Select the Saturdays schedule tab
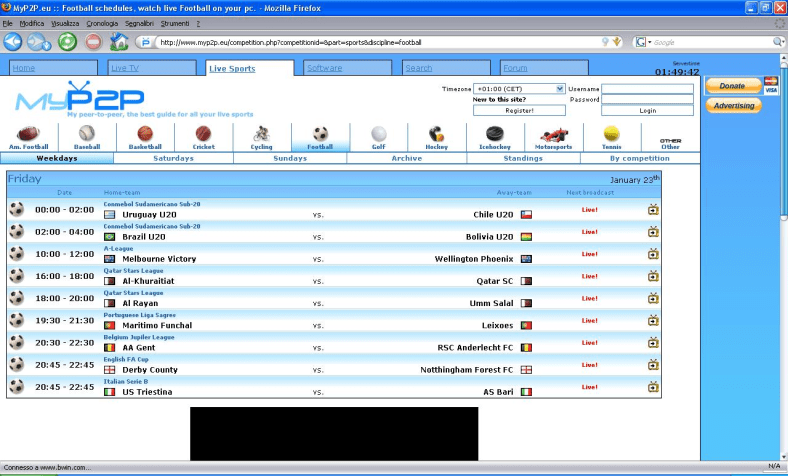The height and width of the screenshot is (476, 788). point(173,158)
